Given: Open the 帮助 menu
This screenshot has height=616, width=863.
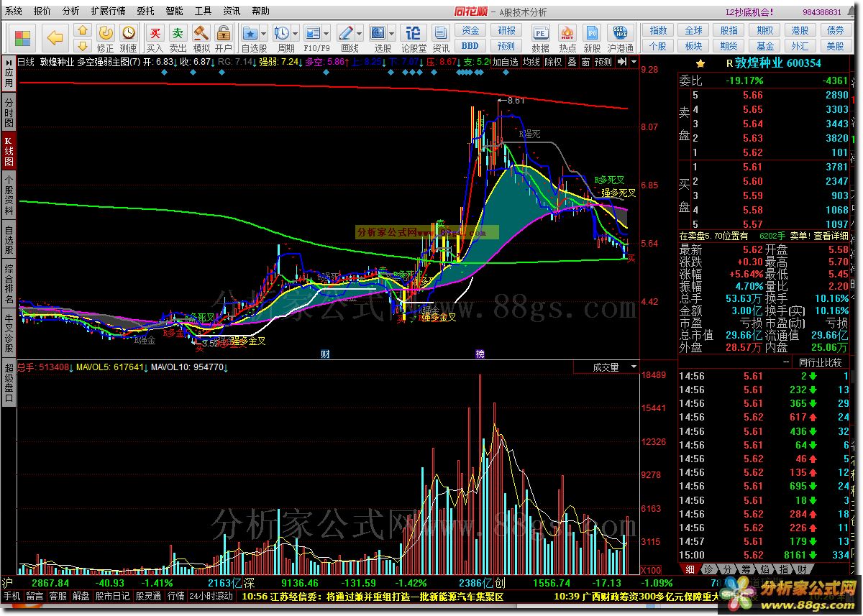Looking at the screenshot, I should (x=261, y=12).
